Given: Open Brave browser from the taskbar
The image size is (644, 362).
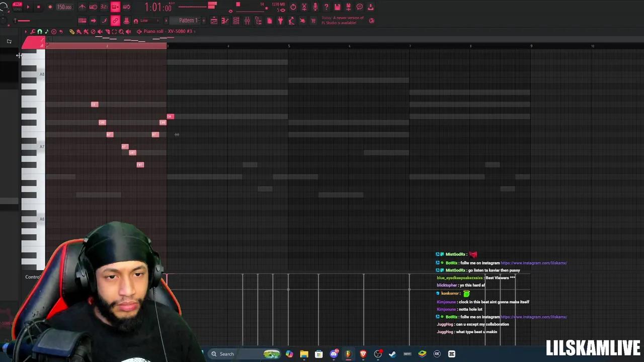Looking at the screenshot, I should coord(363,354).
